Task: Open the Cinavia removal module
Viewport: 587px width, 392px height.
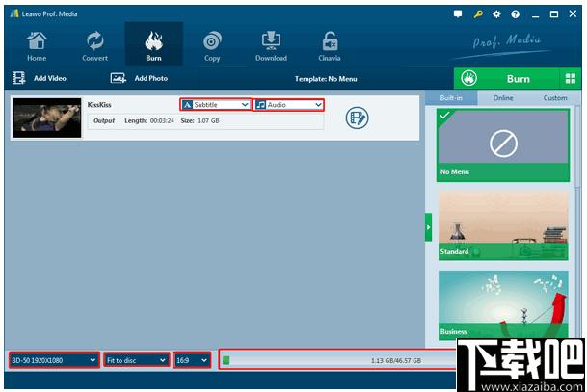Action: [x=330, y=46]
